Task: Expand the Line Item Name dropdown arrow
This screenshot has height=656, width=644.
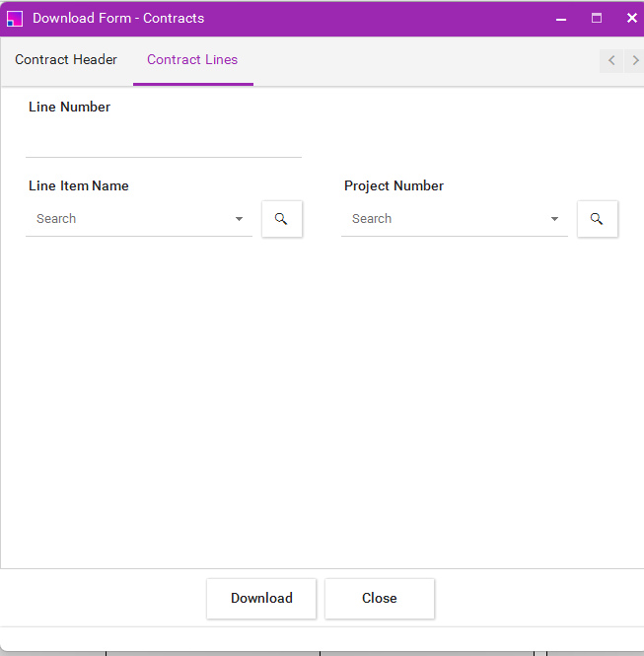Action: 239,219
